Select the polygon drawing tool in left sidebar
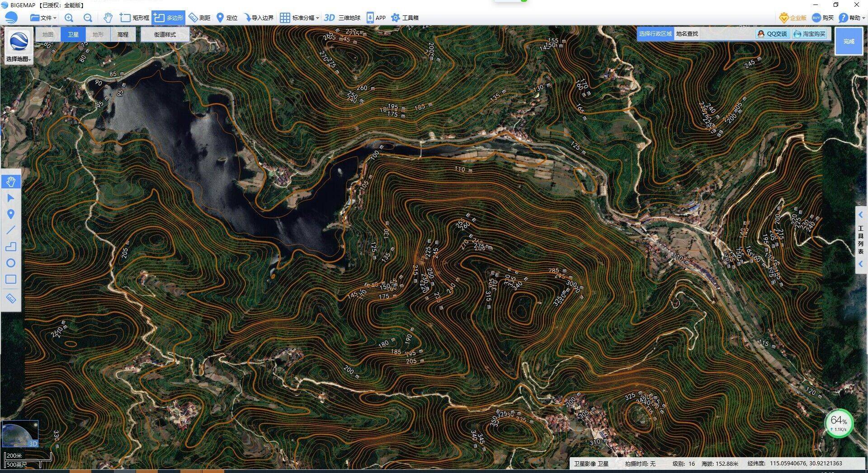This screenshot has width=868, height=473. 11,247
